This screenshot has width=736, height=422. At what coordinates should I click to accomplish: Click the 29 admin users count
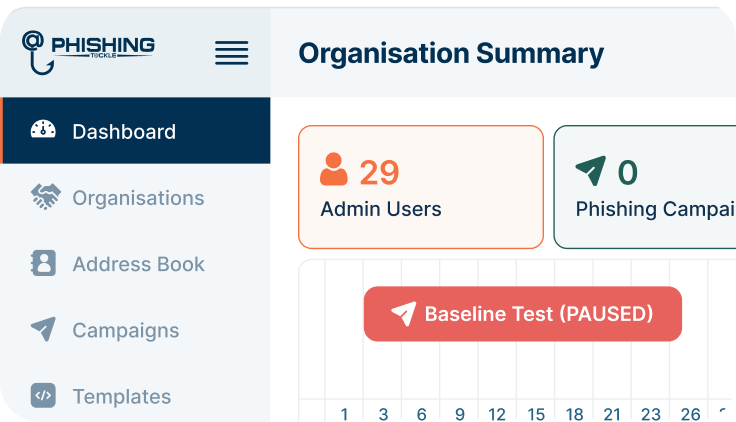coord(379,172)
